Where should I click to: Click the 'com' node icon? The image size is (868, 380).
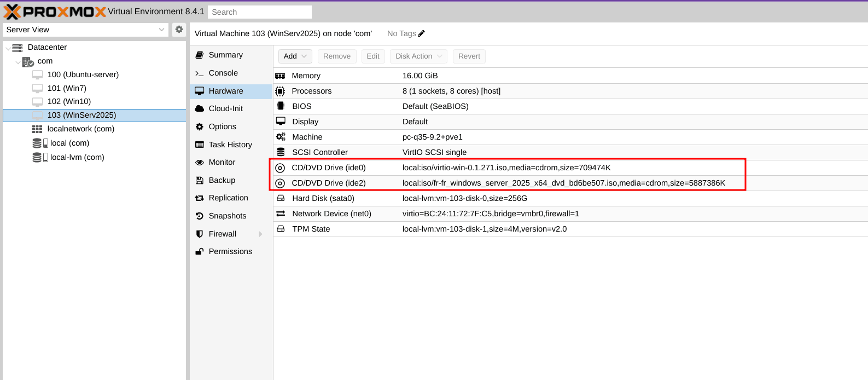(28, 61)
